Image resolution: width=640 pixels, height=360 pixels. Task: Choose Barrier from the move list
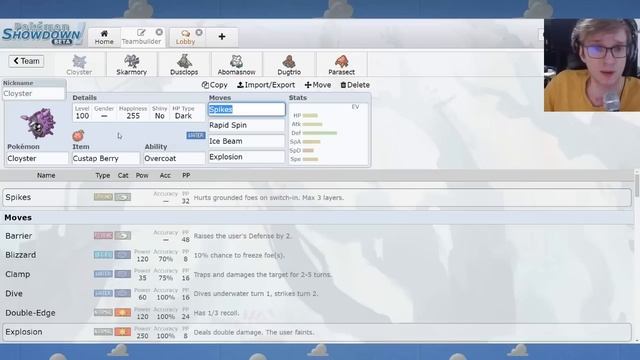point(317,236)
